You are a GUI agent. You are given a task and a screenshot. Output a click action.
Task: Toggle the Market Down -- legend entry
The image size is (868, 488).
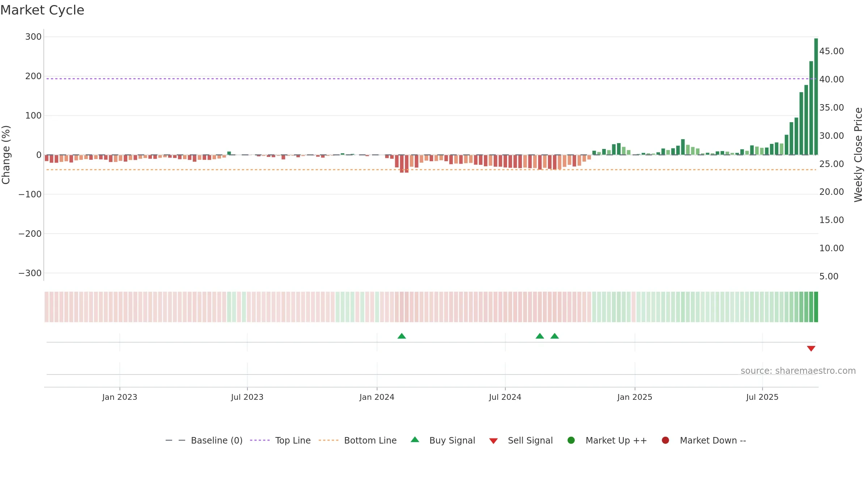(704, 440)
